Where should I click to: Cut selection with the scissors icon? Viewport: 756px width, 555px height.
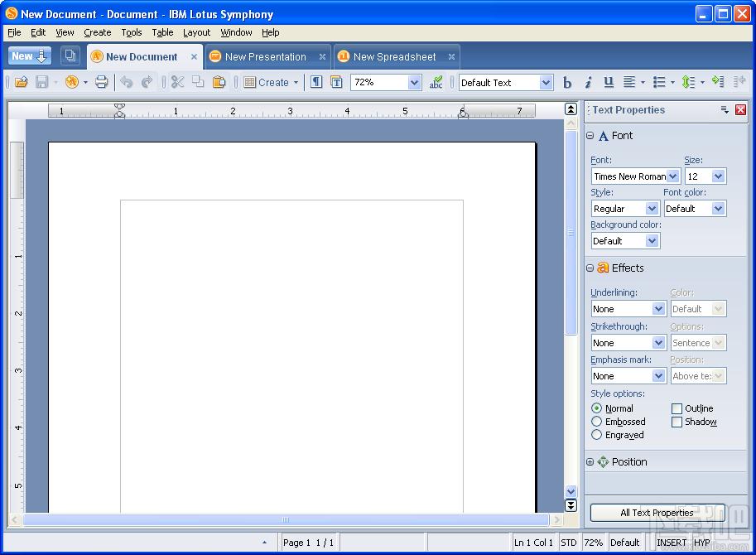pos(177,82)
